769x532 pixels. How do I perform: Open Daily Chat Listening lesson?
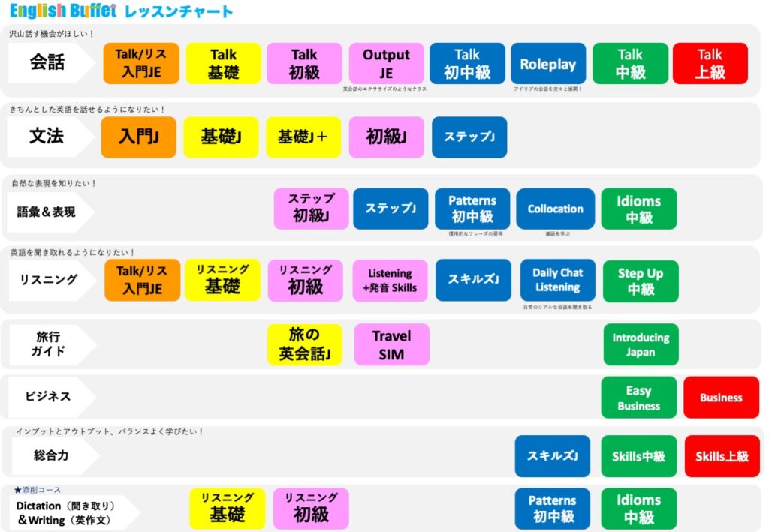click(x=557, y=281)
